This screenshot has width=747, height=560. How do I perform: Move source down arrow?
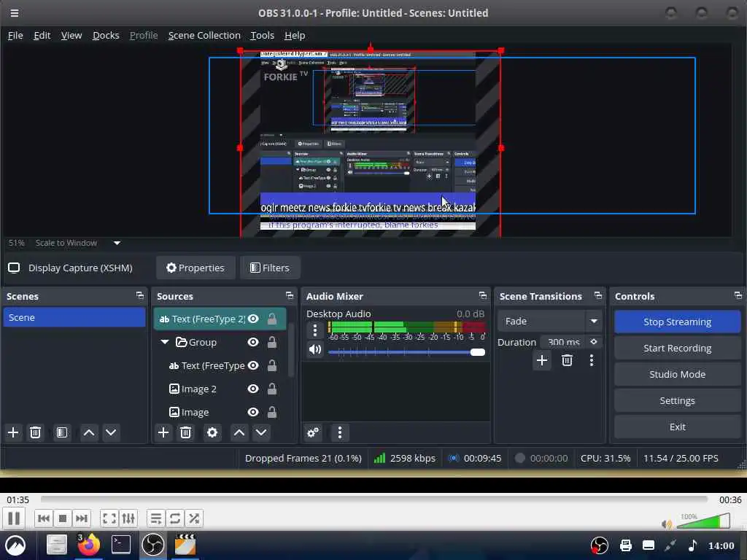point(261,432)
